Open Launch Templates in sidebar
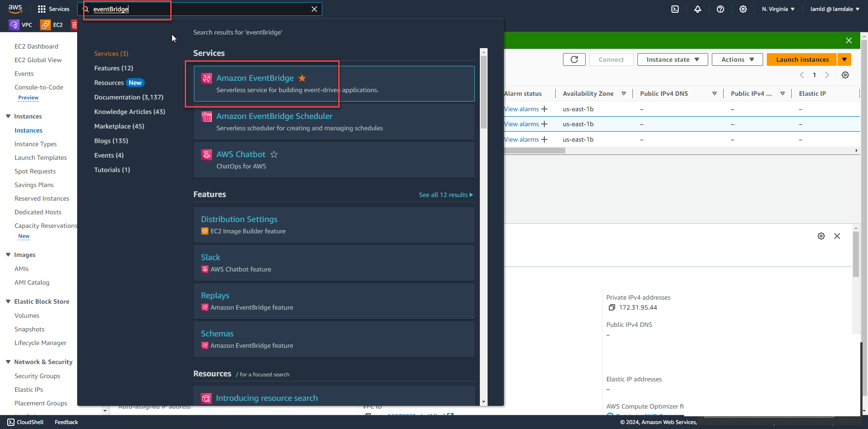 coord(40,158)
